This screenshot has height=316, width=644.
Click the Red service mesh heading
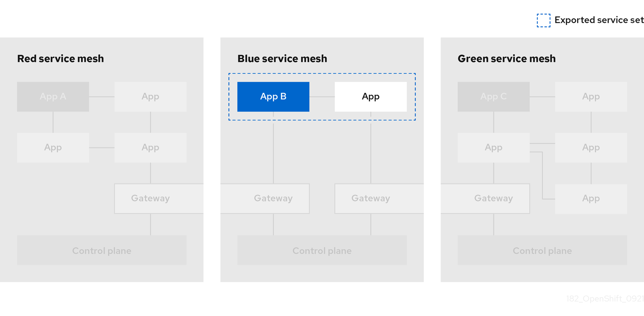click(61, 59)
